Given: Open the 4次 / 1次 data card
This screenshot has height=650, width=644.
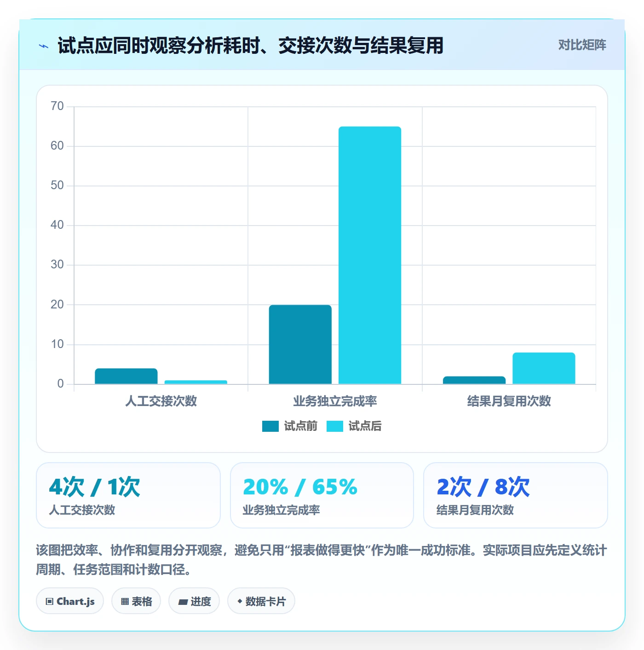Looking at the screenshot, I should tap(128, 495).
